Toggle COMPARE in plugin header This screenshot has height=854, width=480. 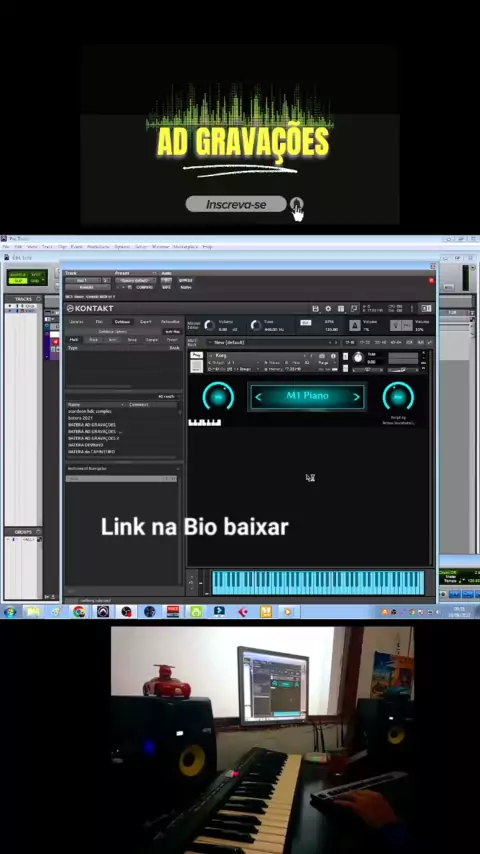[x=145, y=287]
